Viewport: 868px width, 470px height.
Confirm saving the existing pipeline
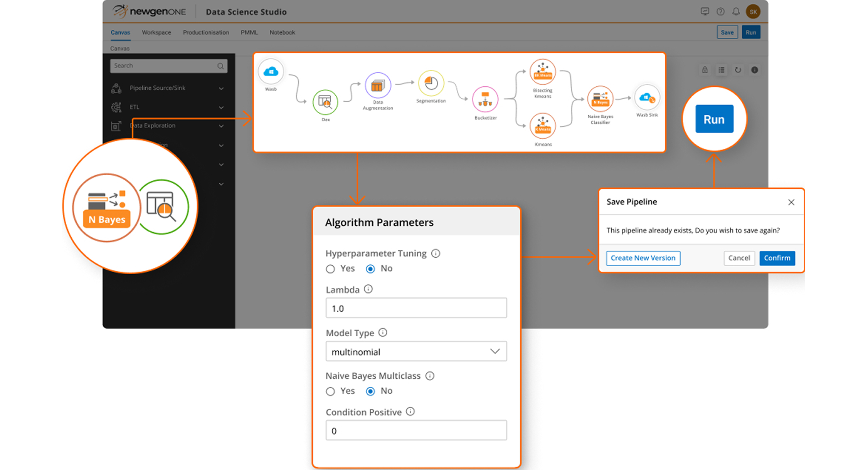pyautogui.click(x=777, y=258)
